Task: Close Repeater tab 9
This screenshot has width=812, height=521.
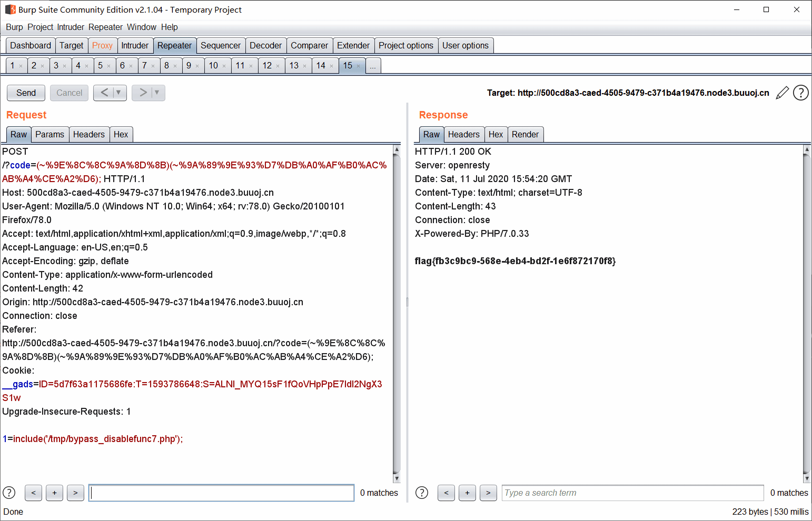Action: click(197, 66)
